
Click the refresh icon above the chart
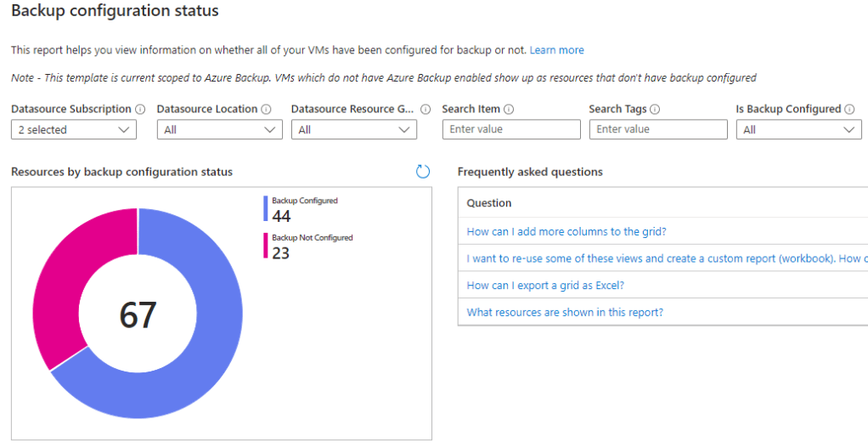(423, 172)
